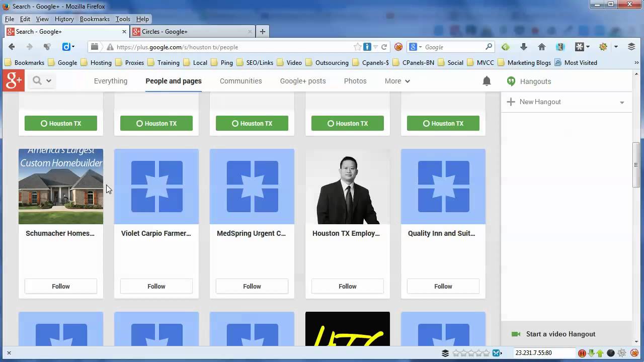Click the URL address field
Viewport: 644px width, 362px height.
coord(233,47)
